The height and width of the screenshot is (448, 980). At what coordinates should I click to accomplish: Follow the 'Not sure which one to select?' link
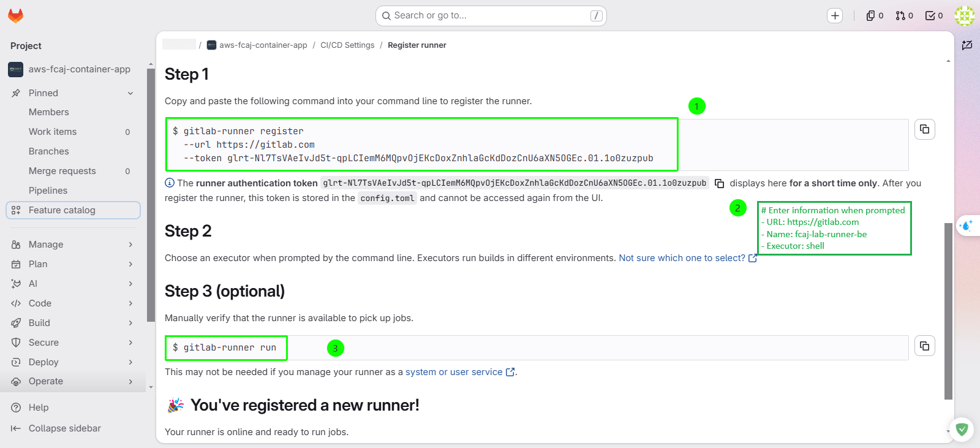pos(688,258)
